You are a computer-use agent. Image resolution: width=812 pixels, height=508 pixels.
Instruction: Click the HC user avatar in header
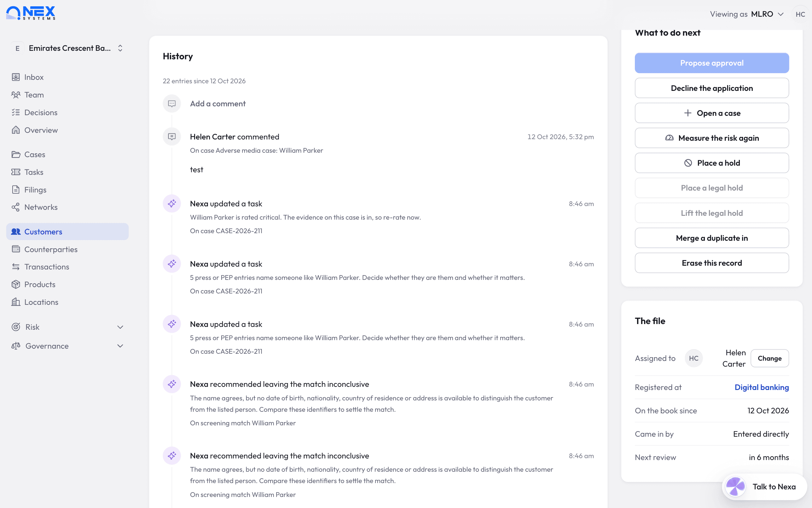[x=800, y=14]
